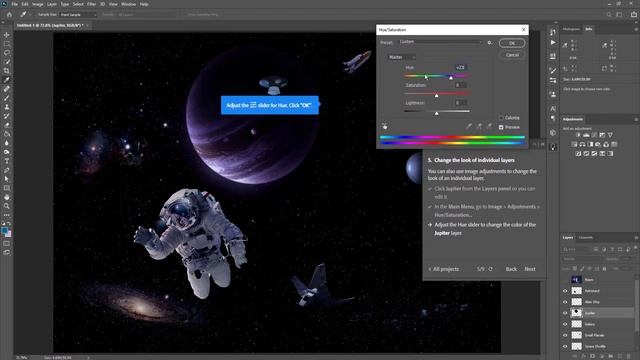
Task: Open the Window menu
Action: coord(128,4)
